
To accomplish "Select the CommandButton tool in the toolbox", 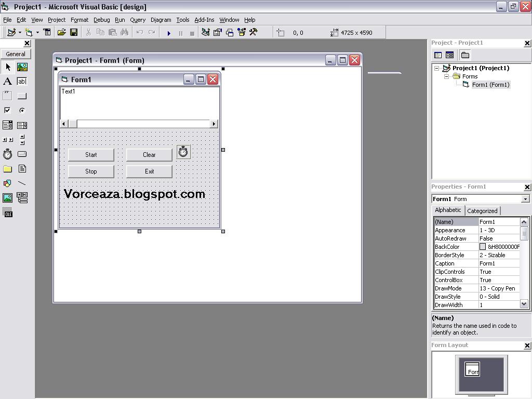I will (22, 95).
